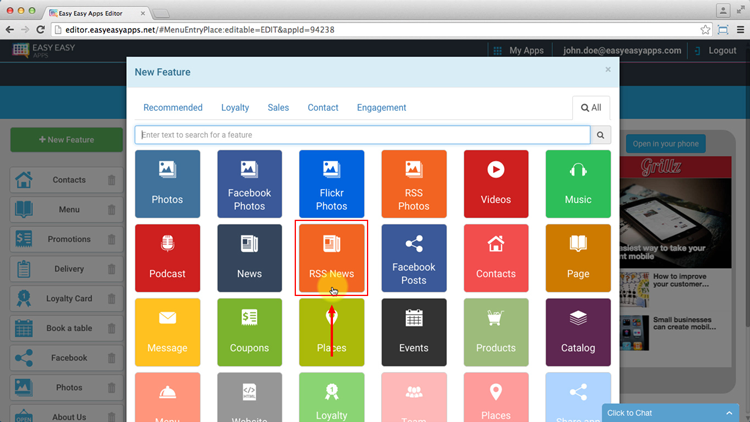Choose the Music feature tile
Image resolution: width=750 pixels, height=422 pixels.
click(578, 184)
